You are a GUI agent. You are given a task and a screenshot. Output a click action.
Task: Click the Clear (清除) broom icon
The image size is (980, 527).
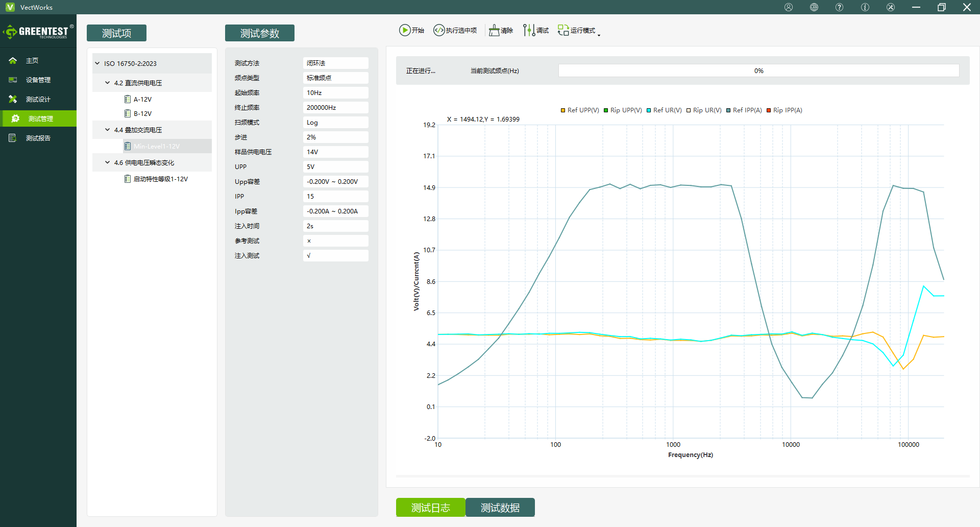click(494, 30)
